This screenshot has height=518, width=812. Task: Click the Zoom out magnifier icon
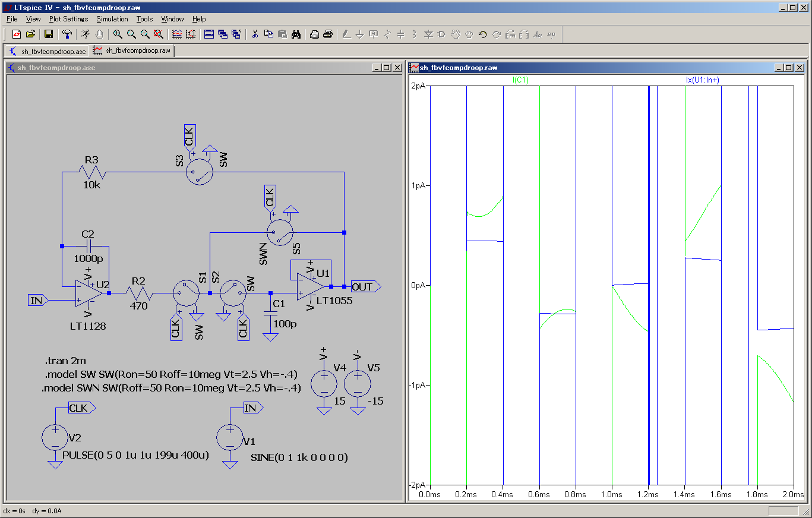tap(145, 34)
